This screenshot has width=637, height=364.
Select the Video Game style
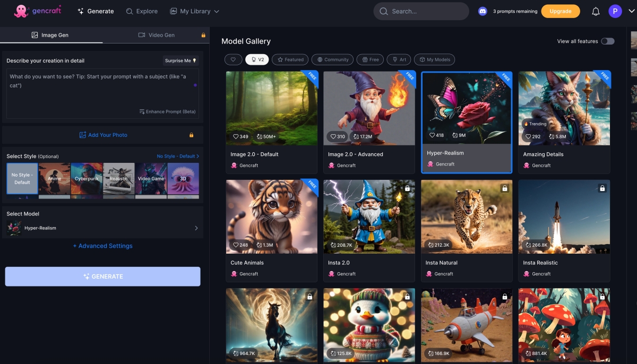tap(151, 179)
